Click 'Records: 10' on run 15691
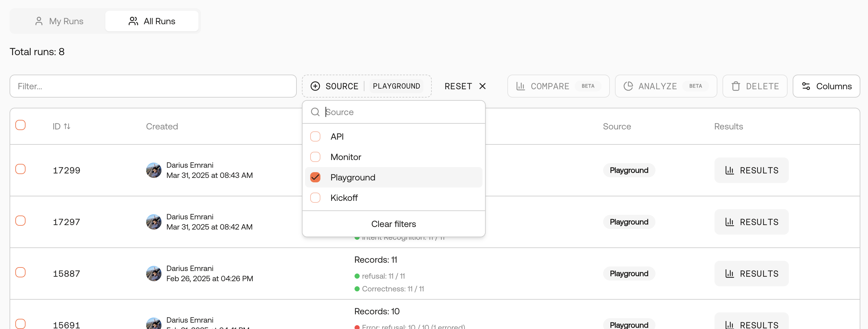Viewport: 868px width, 329px height. coord(377,311)
